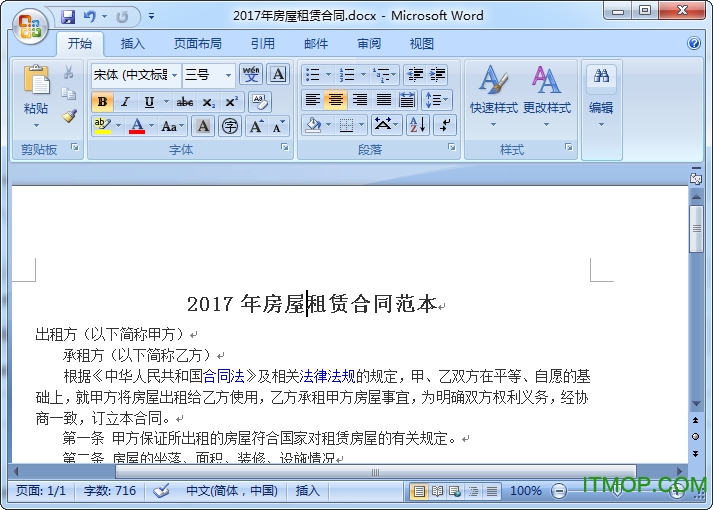Viewport: 713px width, 510px height.
Task: Sort text A-Z
Action: [417, 125]
